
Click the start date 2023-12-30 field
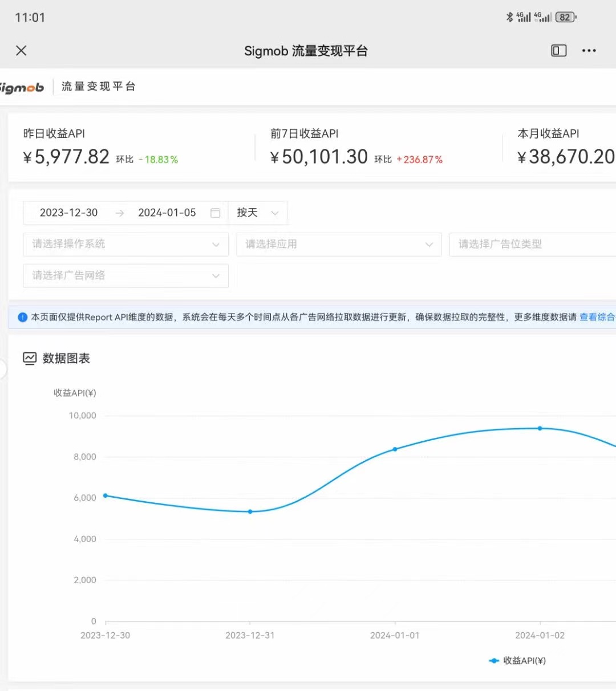[69, 213]
